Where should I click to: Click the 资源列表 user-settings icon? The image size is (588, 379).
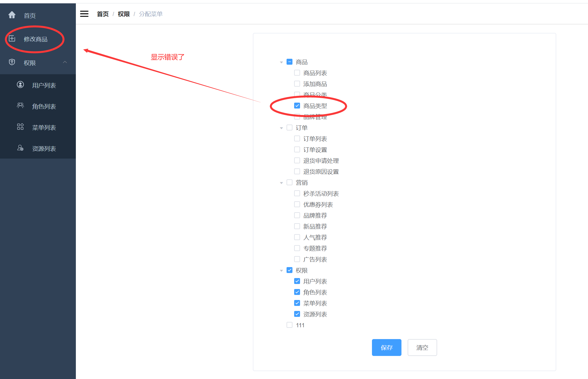pyautogui.click(x=20, y=148)
